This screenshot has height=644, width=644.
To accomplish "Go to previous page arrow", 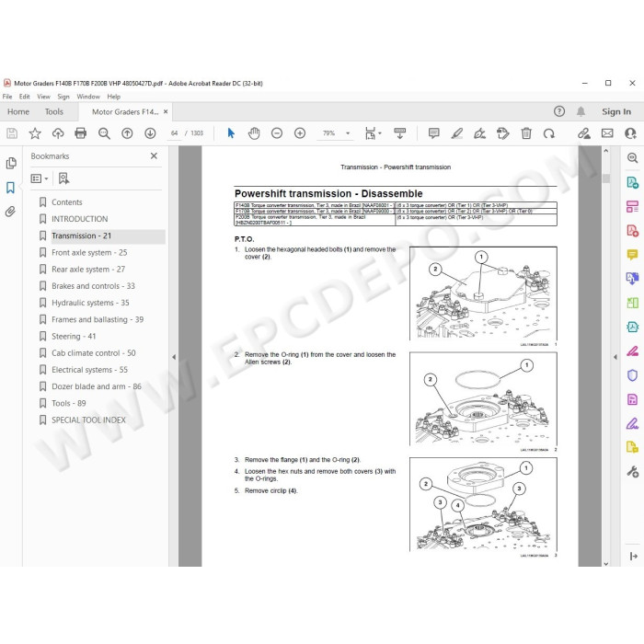I will coord(127,133).
